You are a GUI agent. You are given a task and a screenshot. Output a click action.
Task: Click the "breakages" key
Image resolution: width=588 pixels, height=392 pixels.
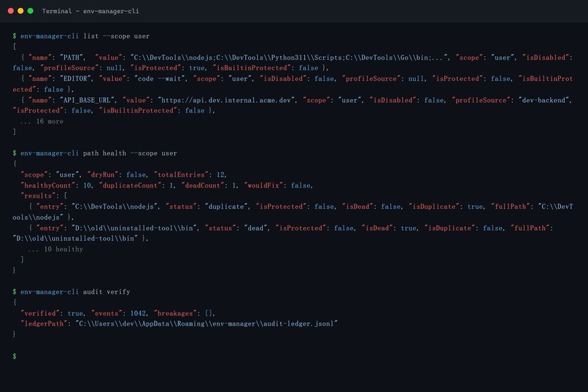(x=175, y=313)
